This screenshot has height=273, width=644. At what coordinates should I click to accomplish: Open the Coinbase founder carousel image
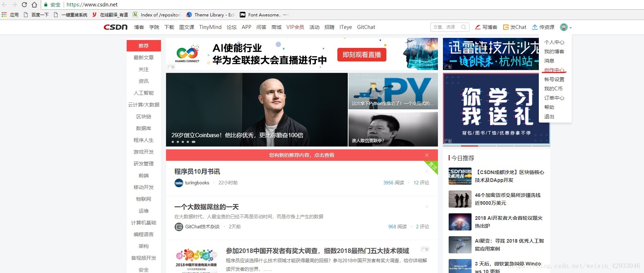(x=257, y=110)
